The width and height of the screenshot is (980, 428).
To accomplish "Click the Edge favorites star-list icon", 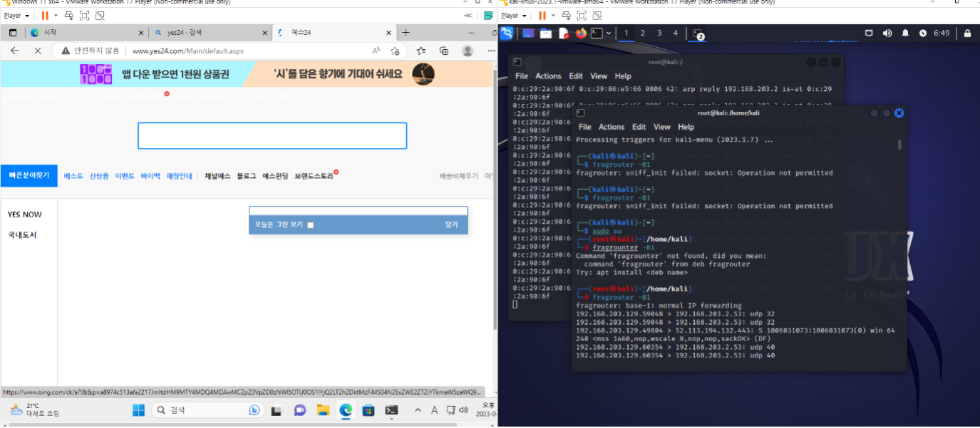I will [421, 51].
